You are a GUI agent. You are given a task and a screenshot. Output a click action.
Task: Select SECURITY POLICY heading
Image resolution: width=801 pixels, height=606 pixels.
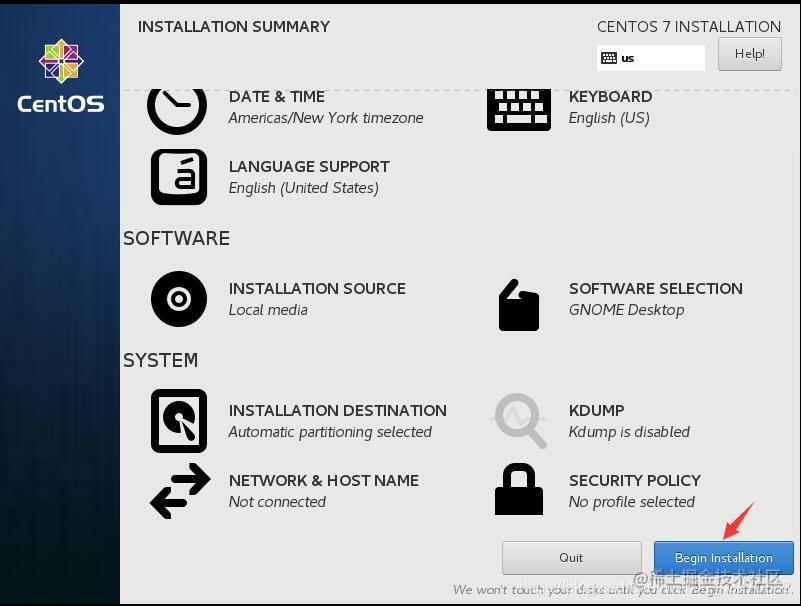point(635,481)
